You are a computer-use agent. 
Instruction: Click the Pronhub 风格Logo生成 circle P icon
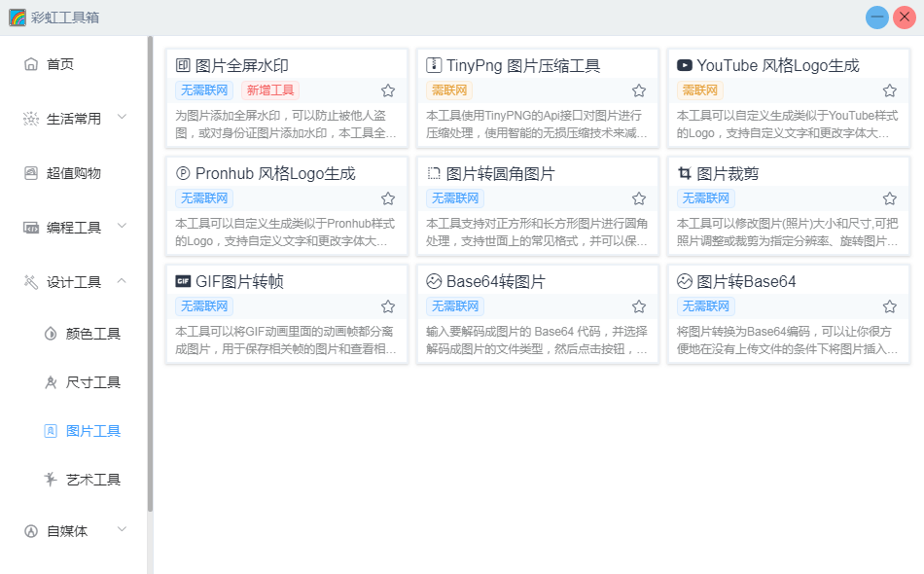[183, 174]
